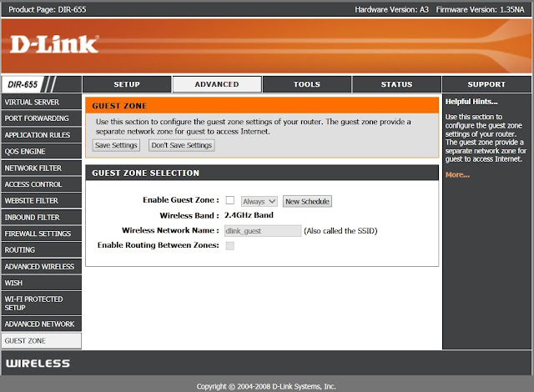Select Inbound Filter menu item
This screenshot has width=534, height=392.
(x=41, y=218)
